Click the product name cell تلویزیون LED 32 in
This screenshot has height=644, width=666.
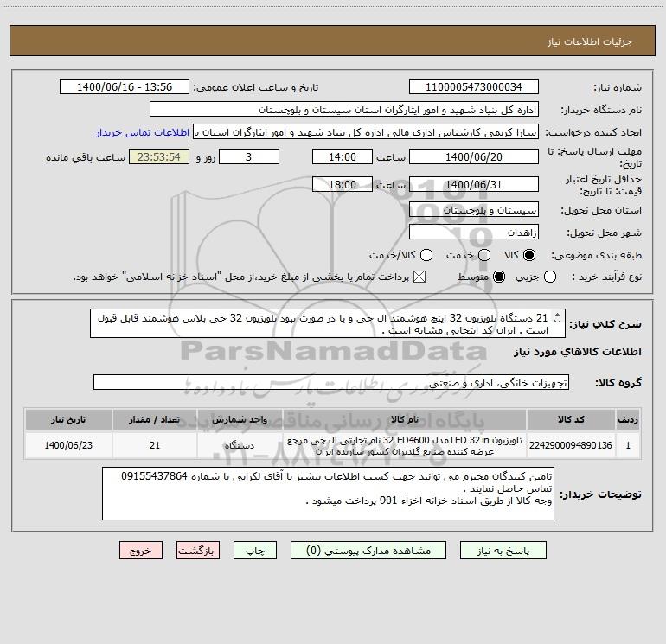coord(405,445)
